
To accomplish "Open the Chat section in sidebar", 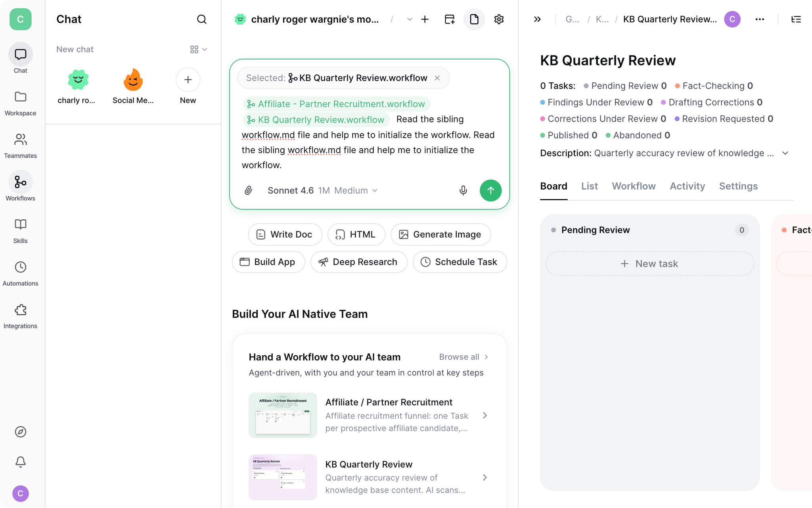I will point(20,58).
